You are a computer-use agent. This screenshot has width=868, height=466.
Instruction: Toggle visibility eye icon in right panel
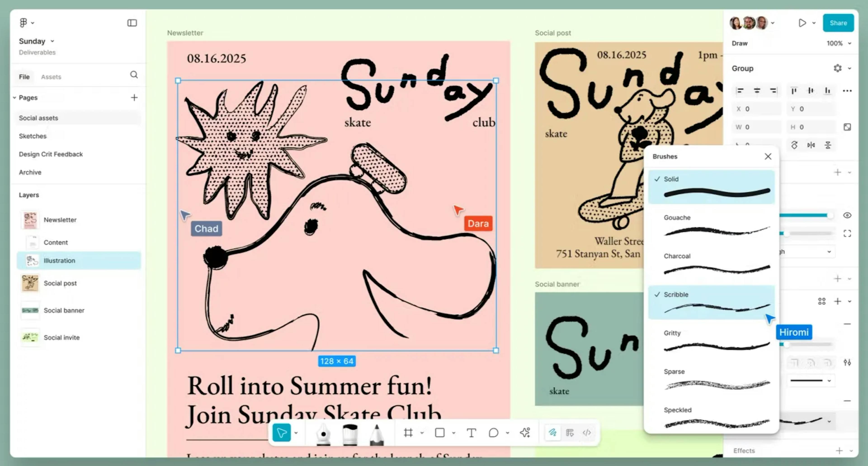[x=847, y=215]
